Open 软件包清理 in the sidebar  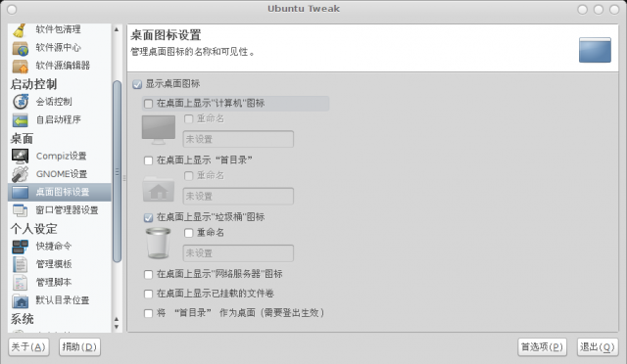[x=59, y=29]
